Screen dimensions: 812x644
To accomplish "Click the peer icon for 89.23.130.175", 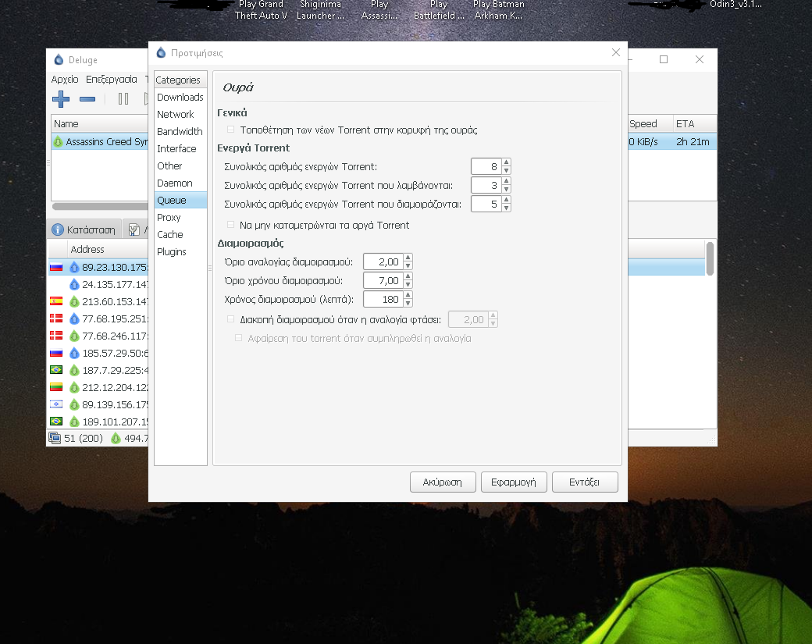I will 75,268.
